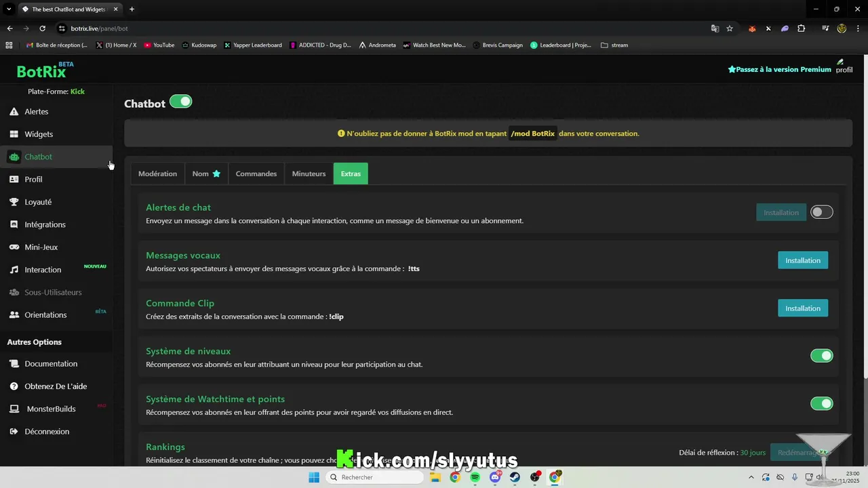Open OBS Studio from the taskbar
Viewport: 868px width, 488px height.
tap(535, 477)
